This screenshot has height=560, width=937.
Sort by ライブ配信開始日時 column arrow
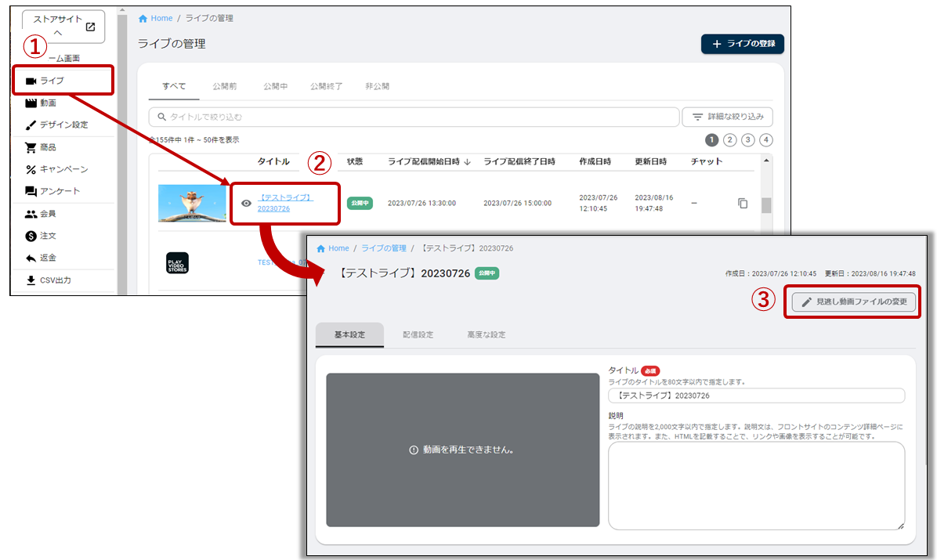click(x=468, y=162)
